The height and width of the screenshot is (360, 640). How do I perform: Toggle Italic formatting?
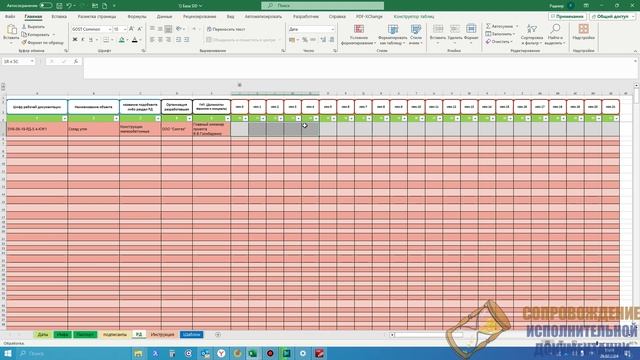pos(82,40)
